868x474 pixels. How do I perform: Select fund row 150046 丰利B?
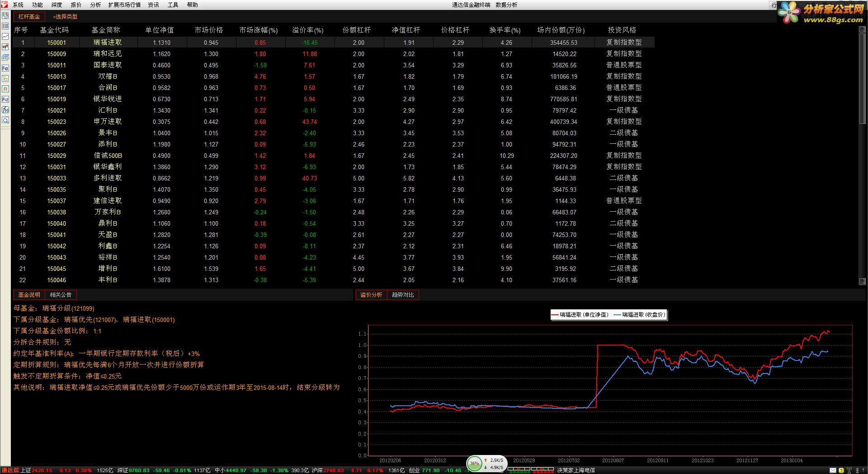tap(333, 280)
